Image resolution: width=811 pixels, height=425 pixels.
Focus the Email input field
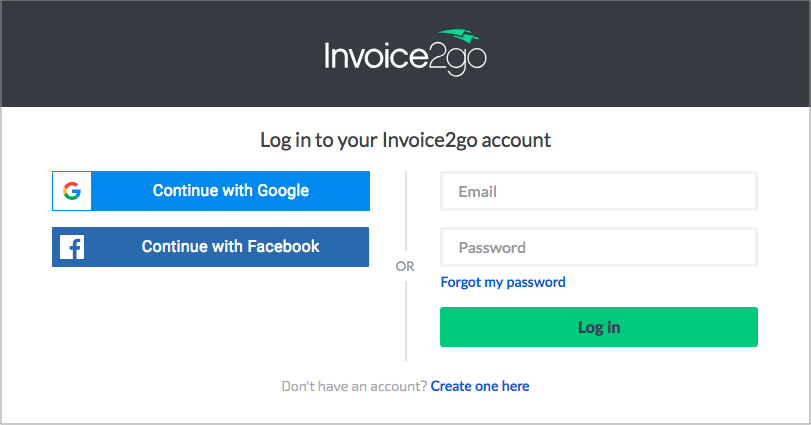[x=599, y=191]
